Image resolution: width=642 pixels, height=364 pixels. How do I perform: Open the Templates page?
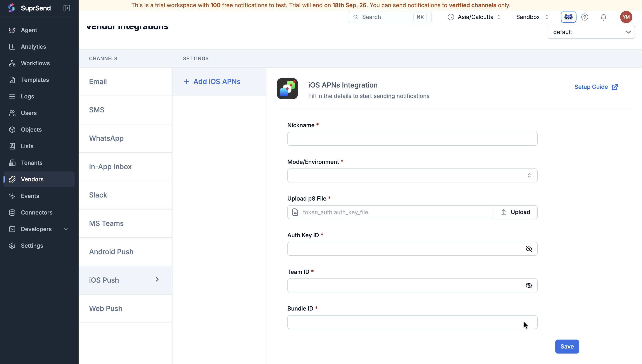tap(39, 80)
